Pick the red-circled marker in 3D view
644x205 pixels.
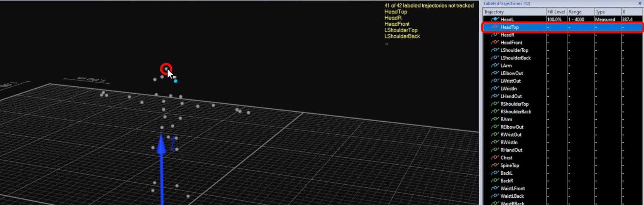click(x=166, y=69)
